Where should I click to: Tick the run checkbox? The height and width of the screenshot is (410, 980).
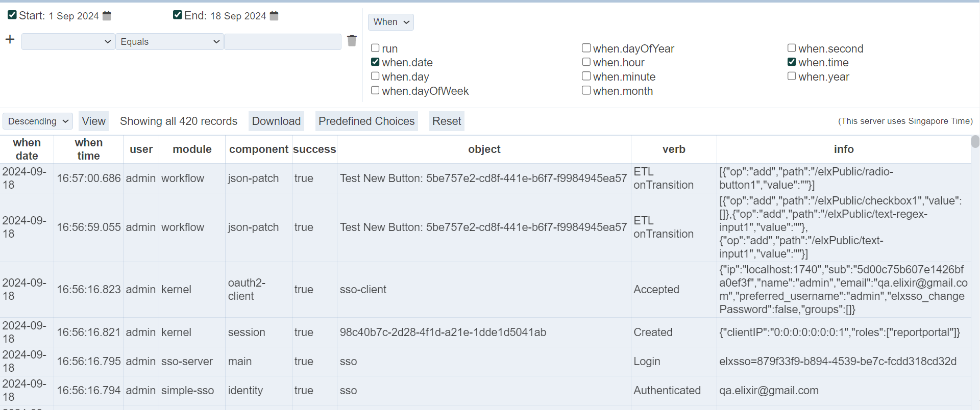[375, 48]
